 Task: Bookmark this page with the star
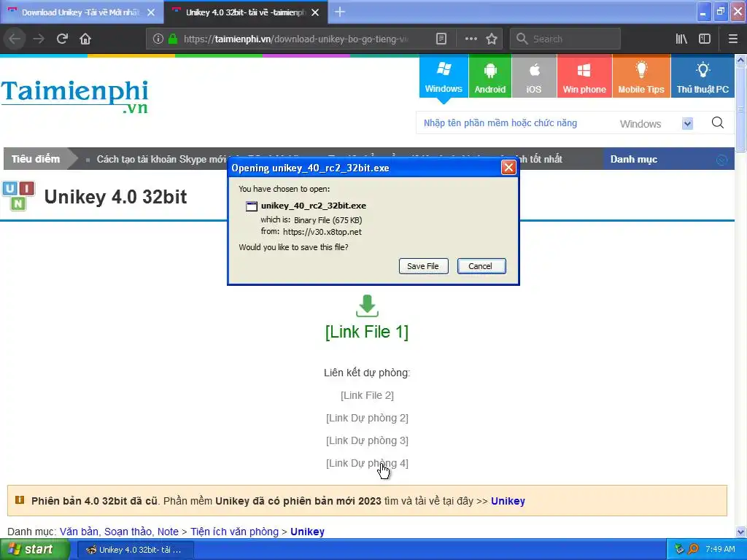click(x=492, y=39)
